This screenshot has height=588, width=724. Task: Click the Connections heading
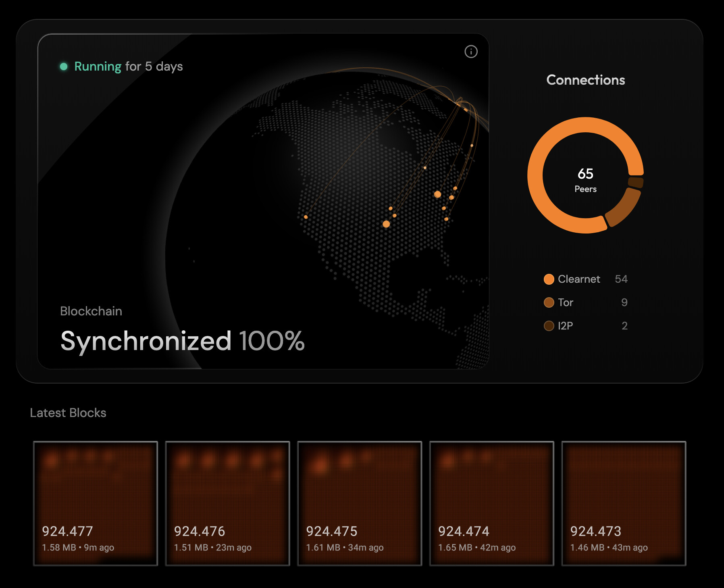pos(585,80)
